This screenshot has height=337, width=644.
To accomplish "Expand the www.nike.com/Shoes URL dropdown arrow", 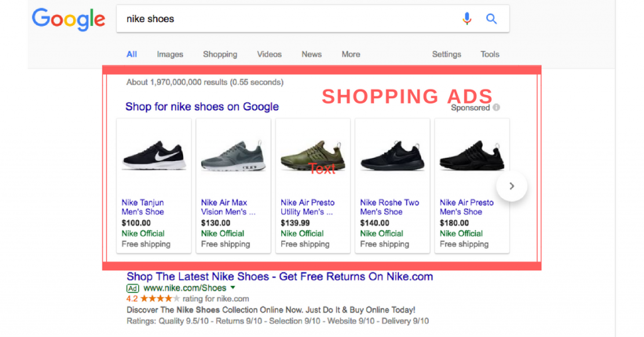I will (233, 288).
